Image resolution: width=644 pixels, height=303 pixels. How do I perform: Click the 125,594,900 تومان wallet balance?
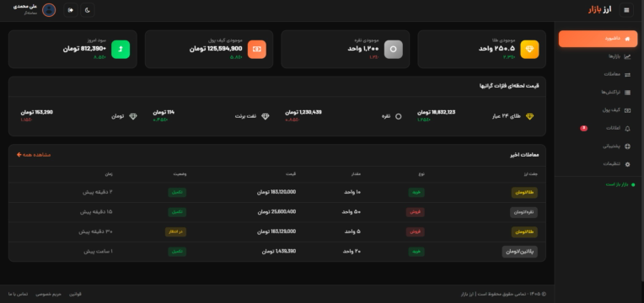coord(216,49)
